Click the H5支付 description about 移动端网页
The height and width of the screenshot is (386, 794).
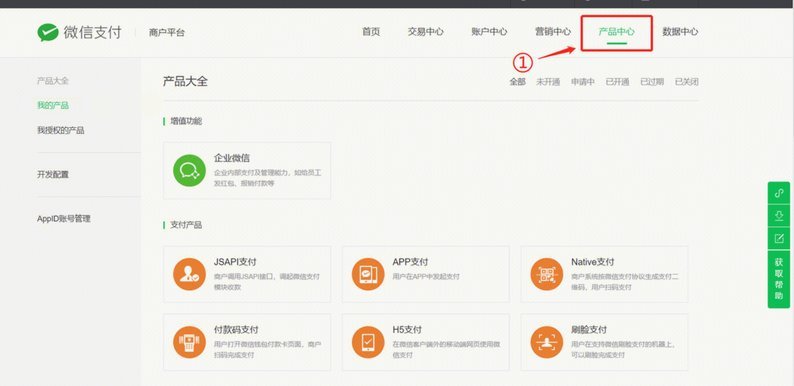click(x=446, y=350)
